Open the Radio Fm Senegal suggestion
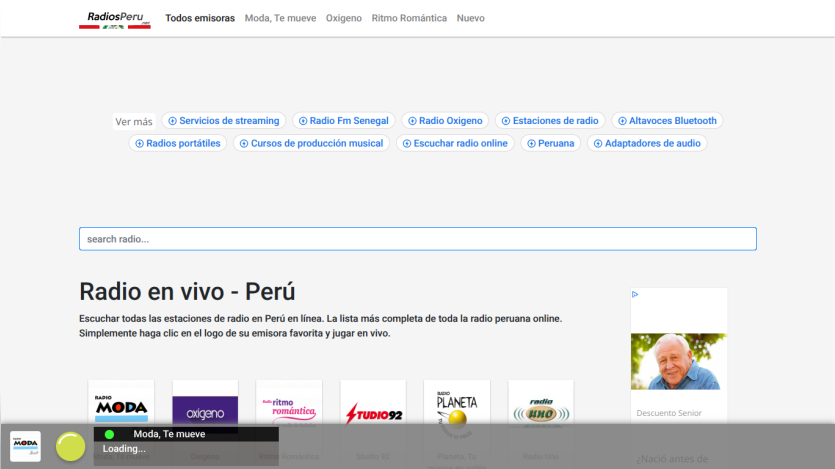 (x=343, y=121)
